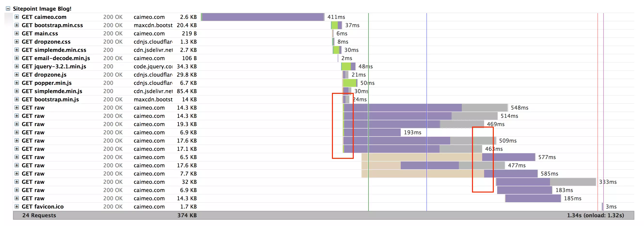Expand the GET bootstrap.min.css request
644x226 pixels.
(17, 25)
